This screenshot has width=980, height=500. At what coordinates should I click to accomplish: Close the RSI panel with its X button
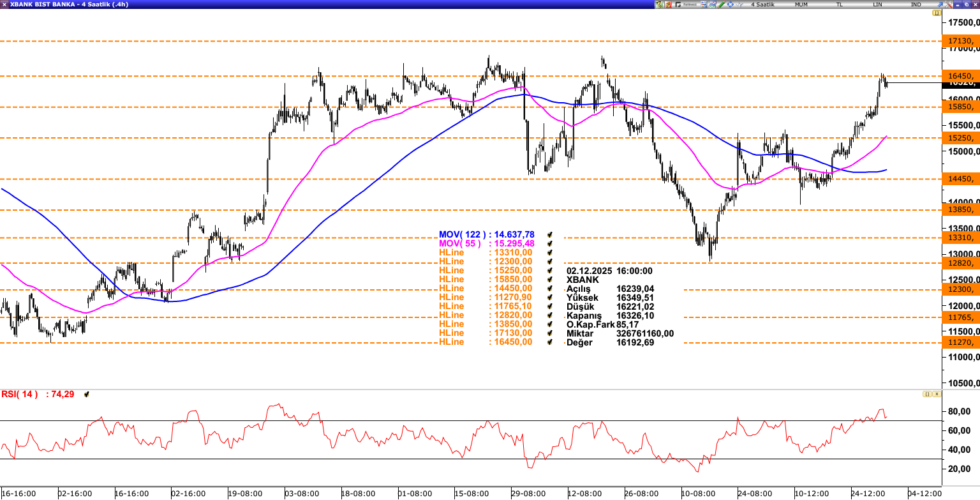point(937,394)
